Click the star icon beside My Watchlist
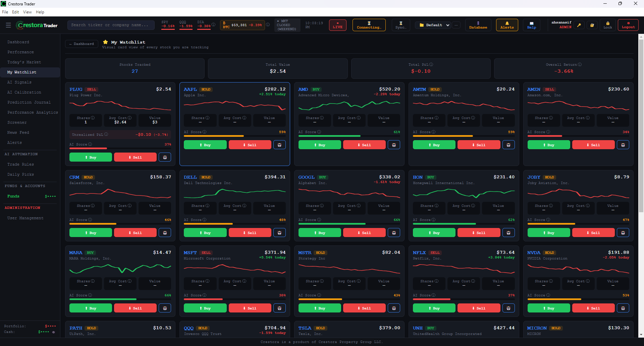644x346 pixels. (x=105, y=42)
